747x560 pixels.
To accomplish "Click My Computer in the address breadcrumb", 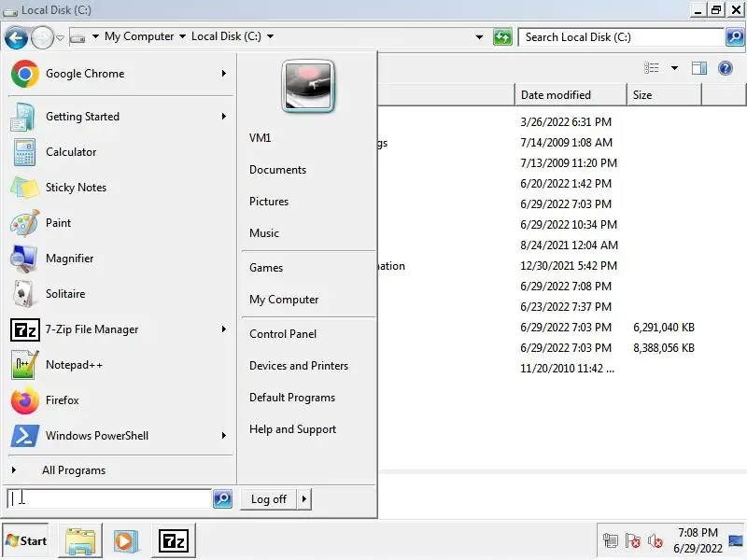I will [139, 36].
